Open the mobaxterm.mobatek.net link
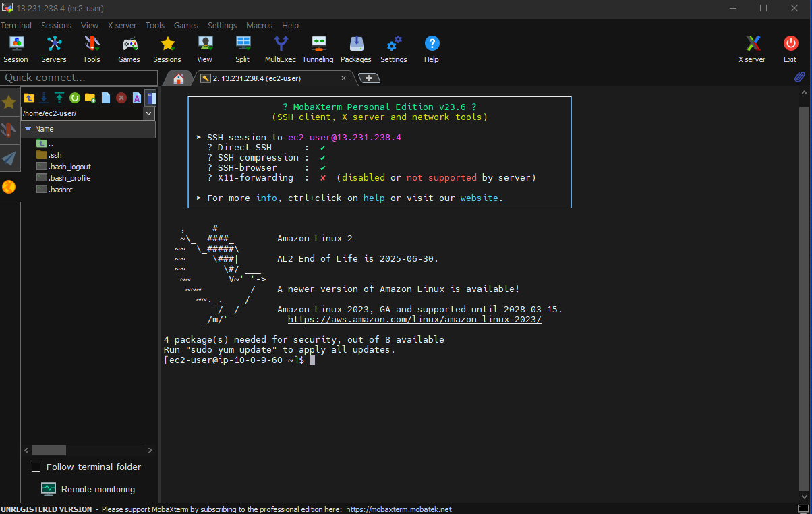 tap(399, 509)
